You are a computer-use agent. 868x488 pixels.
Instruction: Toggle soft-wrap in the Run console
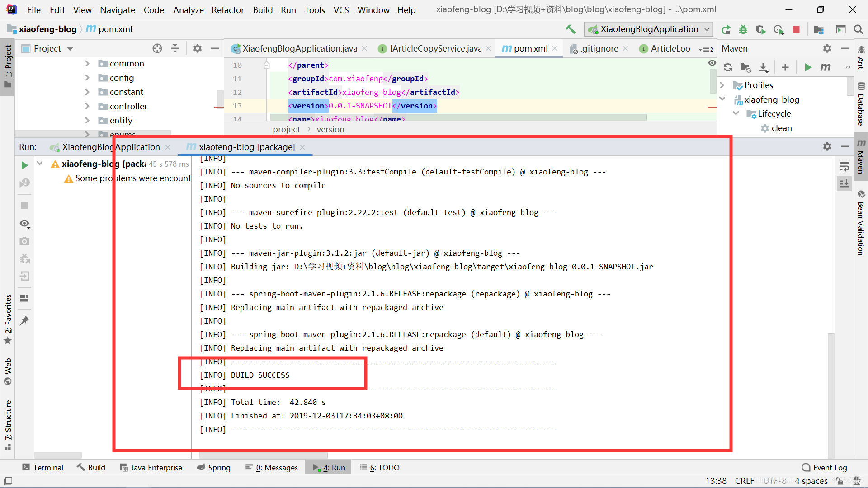(x=844, y=167)
